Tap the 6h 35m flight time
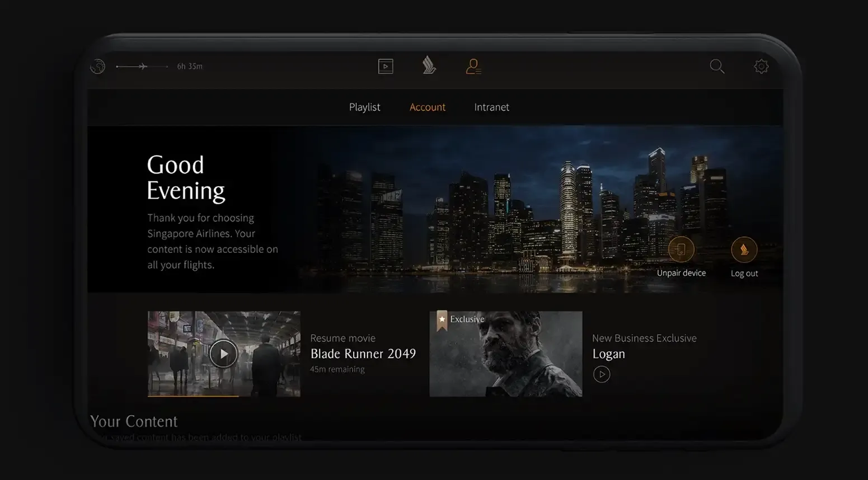Viewport: 868px width, 480px height. coord(190,67)
